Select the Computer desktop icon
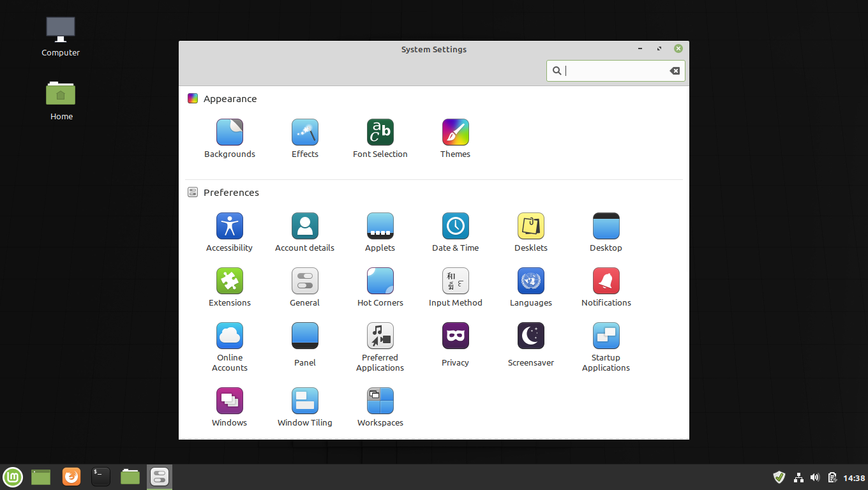The width and height of the screenshot is (868, 490). 61,37
